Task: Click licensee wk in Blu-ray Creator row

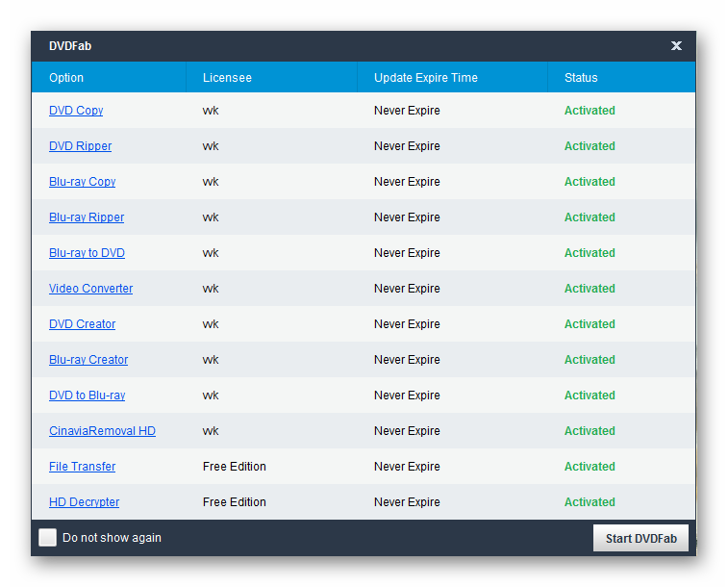Action: point(211,360)
